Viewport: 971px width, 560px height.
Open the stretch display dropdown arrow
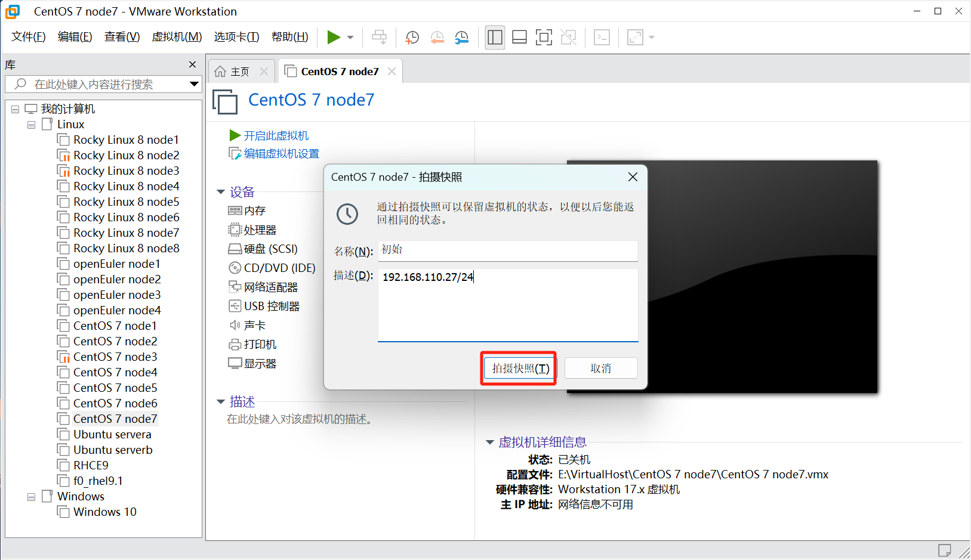(652, 38)
